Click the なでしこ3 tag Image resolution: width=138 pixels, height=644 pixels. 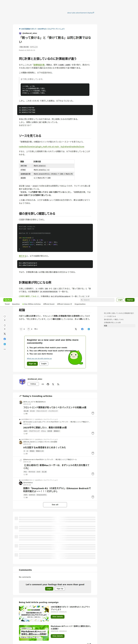[x=34, y=47]
